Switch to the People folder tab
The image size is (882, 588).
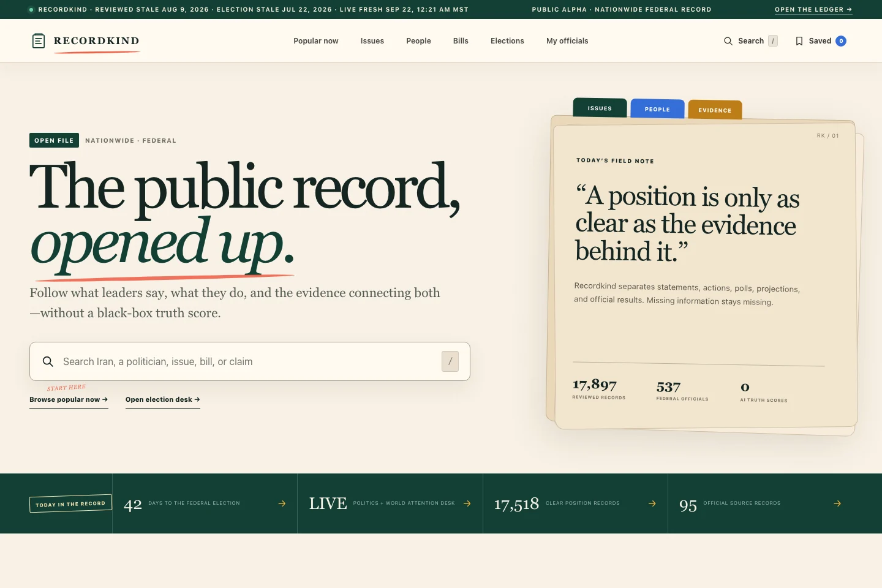click(x=657, y=109)
